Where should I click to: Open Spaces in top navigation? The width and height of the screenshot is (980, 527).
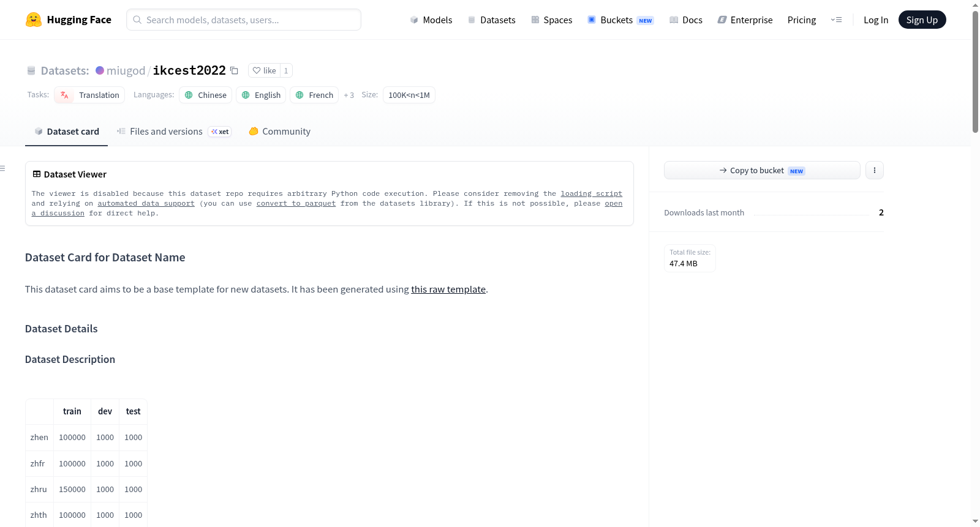[551, 20]
